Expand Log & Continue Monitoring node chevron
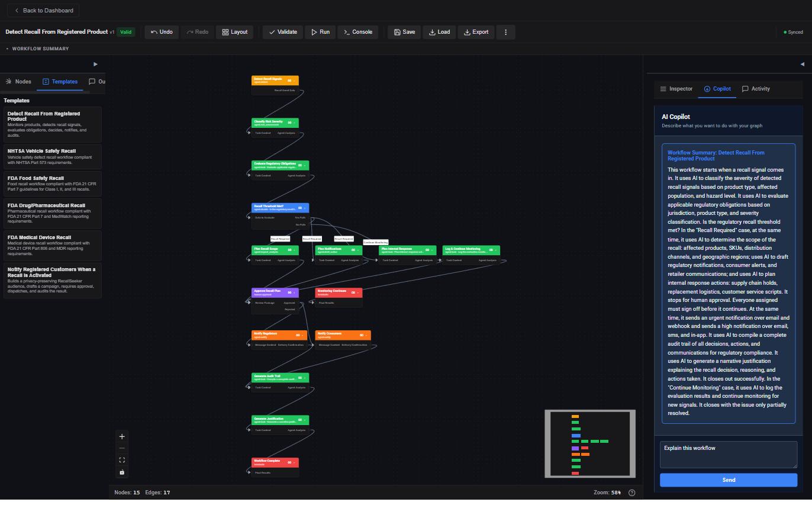The image size is (812, 518). tap(496, 250)
